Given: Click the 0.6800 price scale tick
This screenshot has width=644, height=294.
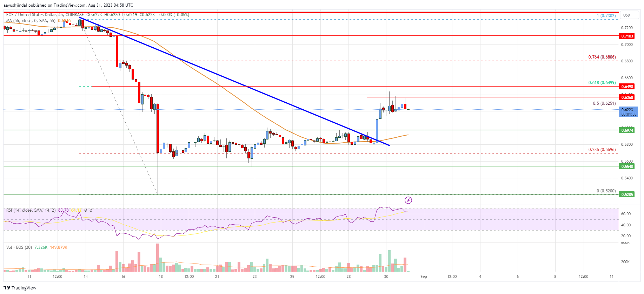Looking at the screenshot, I should click(627, 61).
